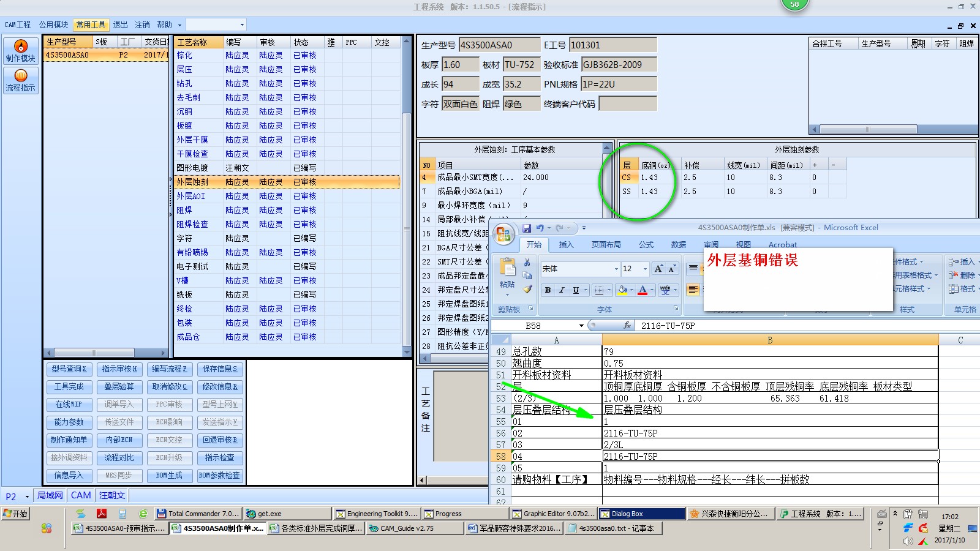Apply the yellow fill color bucket
Image resolution: width=980 pixels, height=551 pixels.
click(622, 290)
